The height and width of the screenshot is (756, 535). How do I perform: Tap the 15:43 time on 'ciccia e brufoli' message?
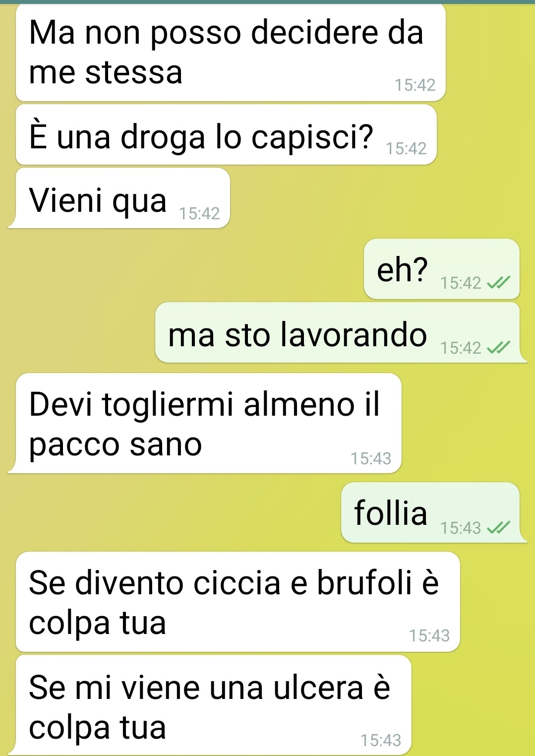[429, 635]
